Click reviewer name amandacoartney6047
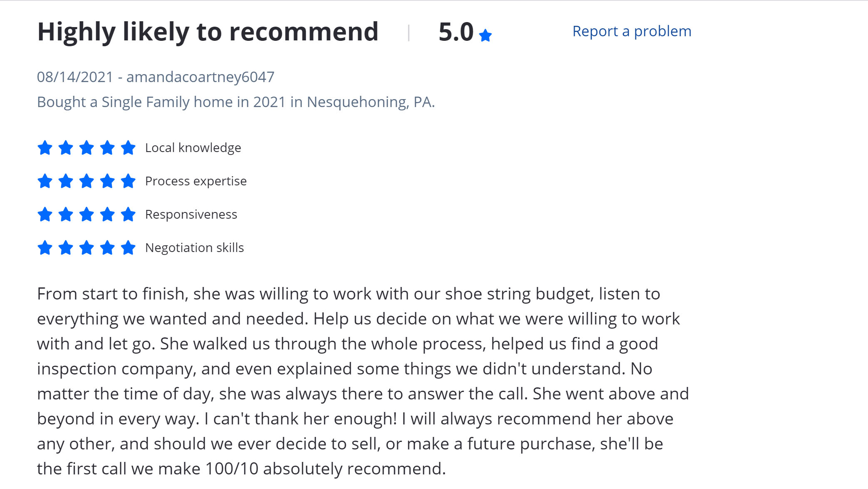The image size is (868, 489). coord(200,77)
